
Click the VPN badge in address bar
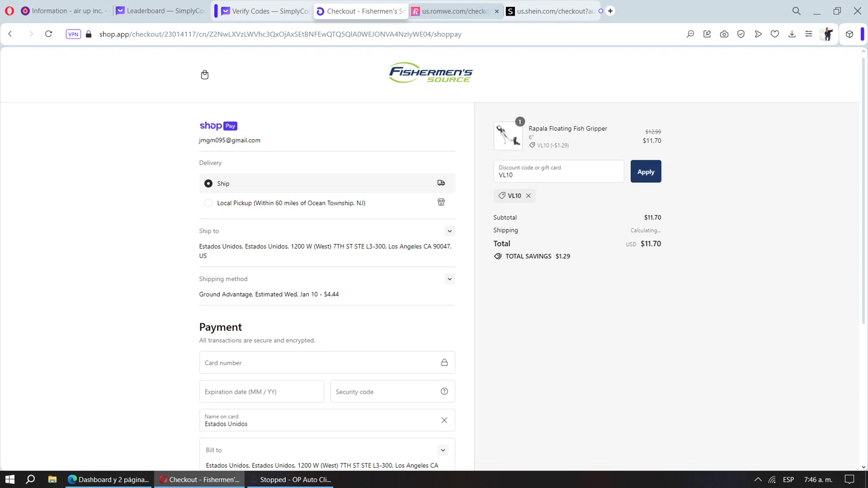tap(73, 34)
